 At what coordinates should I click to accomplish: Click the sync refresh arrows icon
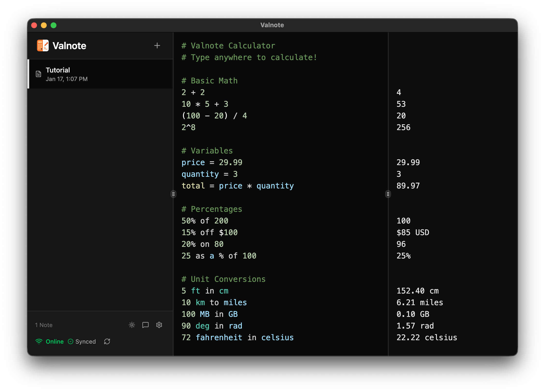[x=107, y=341]
